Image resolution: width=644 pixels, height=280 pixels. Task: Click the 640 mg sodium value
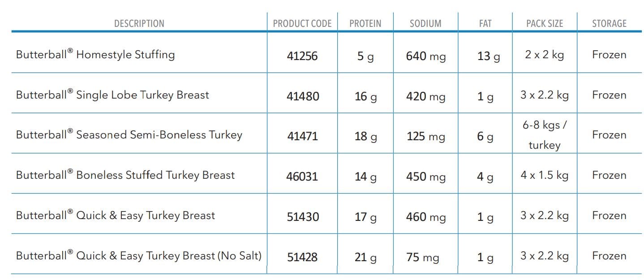[x=425, y=56]
